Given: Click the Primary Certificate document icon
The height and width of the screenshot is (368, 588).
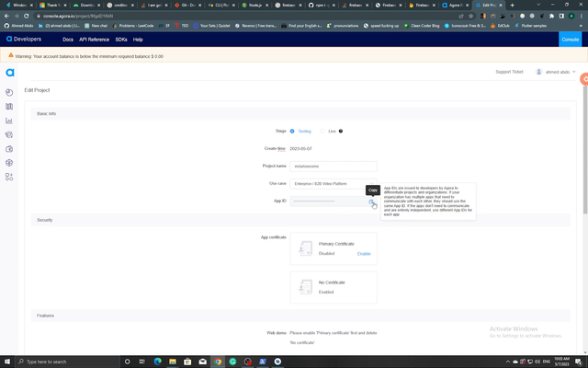Looking at the screenshot, I should pyautogui.click(x=305, y=248).
